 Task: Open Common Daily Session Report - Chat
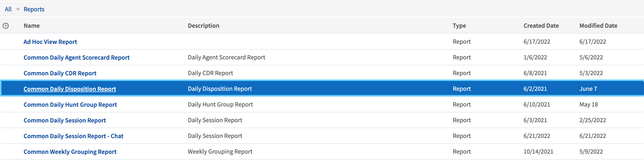pos(73,136)
